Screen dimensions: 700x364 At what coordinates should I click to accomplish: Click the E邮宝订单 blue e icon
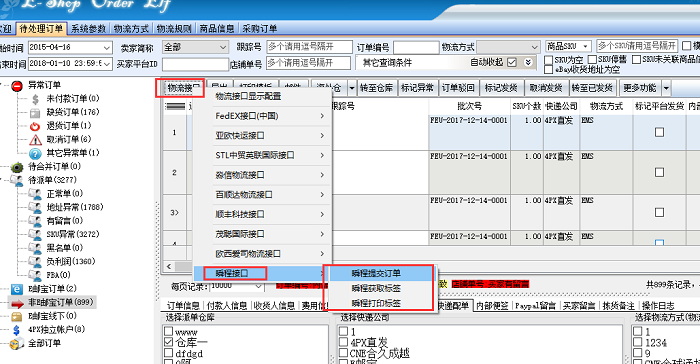(17, 289)
